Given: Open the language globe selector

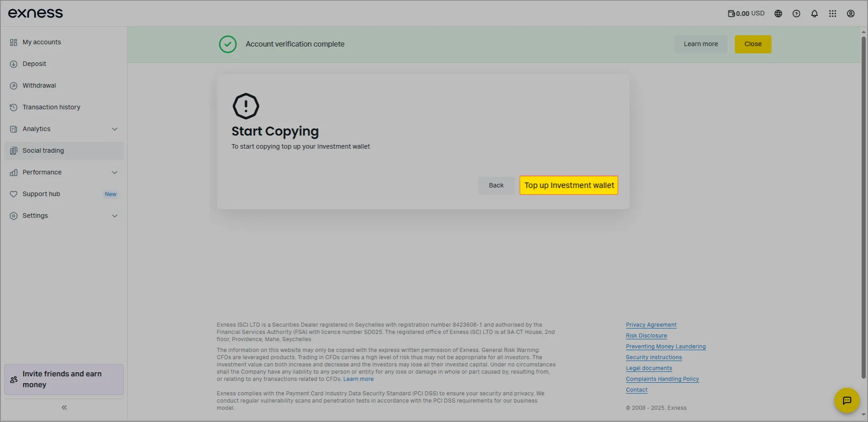Looking at the screenshot, I should (x=778, y=14).
